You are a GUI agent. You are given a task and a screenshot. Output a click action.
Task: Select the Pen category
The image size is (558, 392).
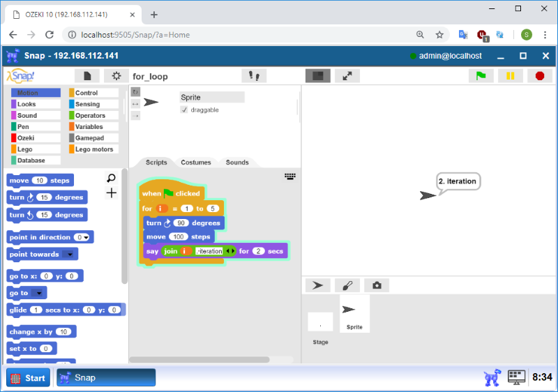[36, 127]
